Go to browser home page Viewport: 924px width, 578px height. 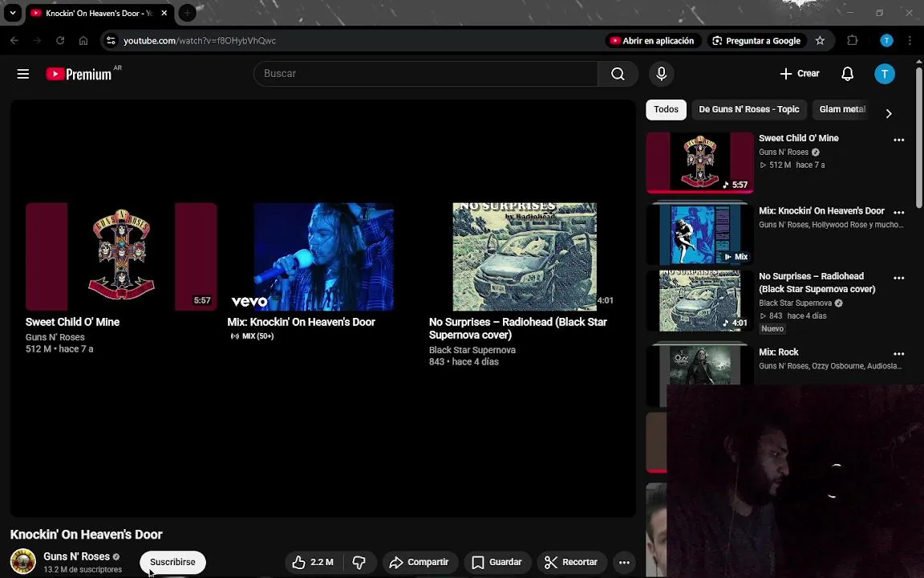point(83,41)
